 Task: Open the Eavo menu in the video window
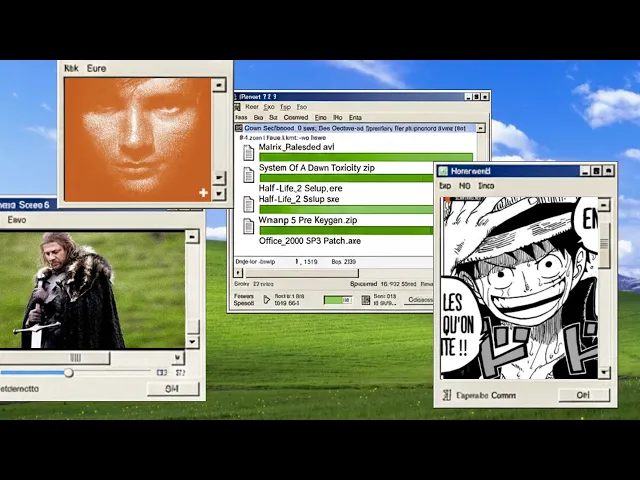[17, 220]
